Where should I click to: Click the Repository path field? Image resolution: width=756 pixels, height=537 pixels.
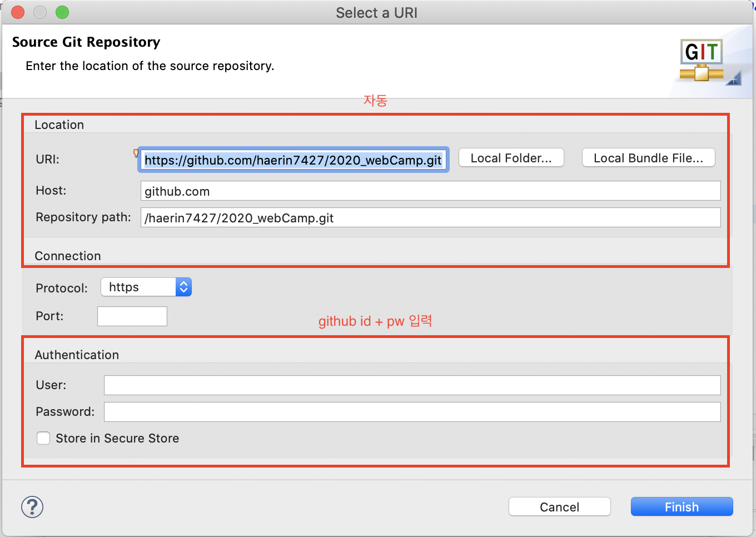tap(431, 217)
